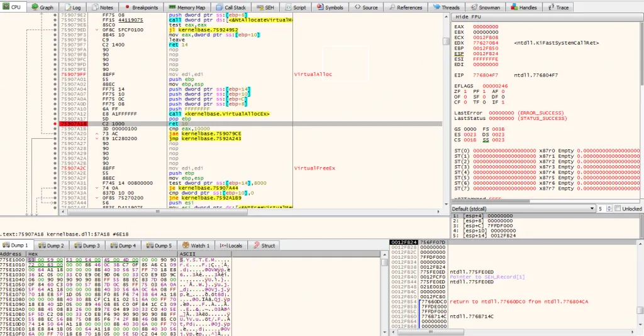Click the Handles tab icon
This screenshot has width=644, height=336.
(515, 8)
